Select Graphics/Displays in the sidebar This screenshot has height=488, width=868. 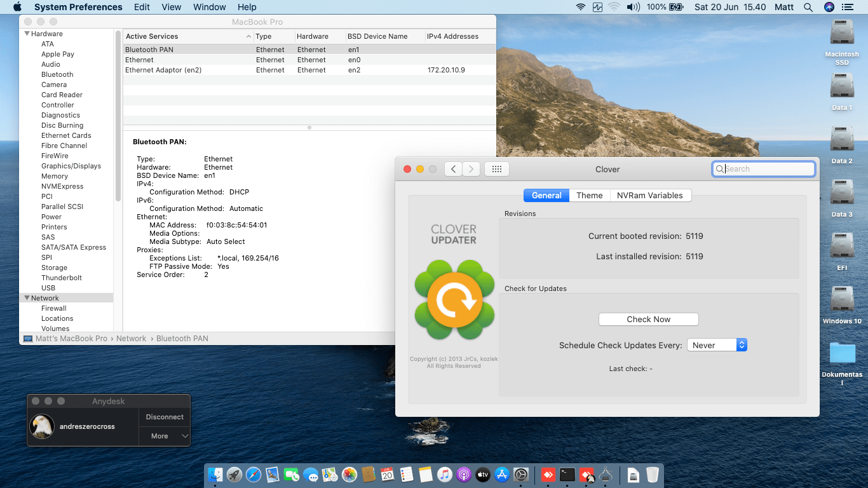71,166
